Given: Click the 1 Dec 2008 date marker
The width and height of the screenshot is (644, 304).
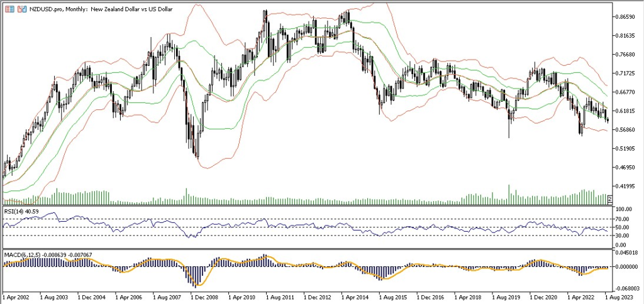Looking at the screenshot, I should (x=204, y=295).
